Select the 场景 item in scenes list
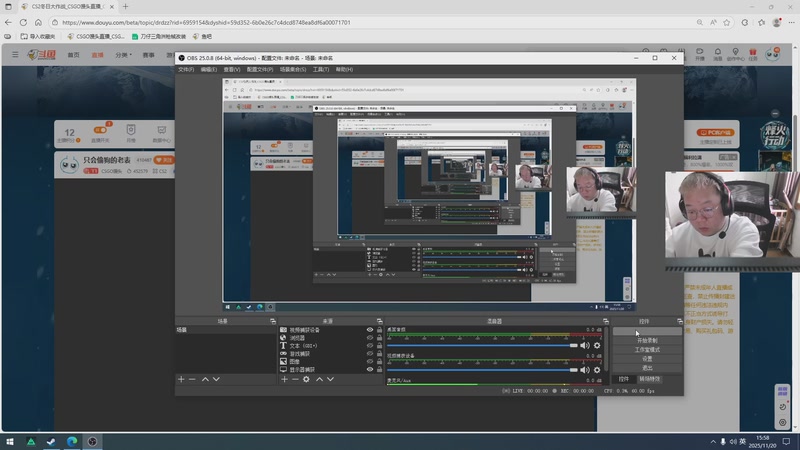The image size is (800, 450). (225, 330)
